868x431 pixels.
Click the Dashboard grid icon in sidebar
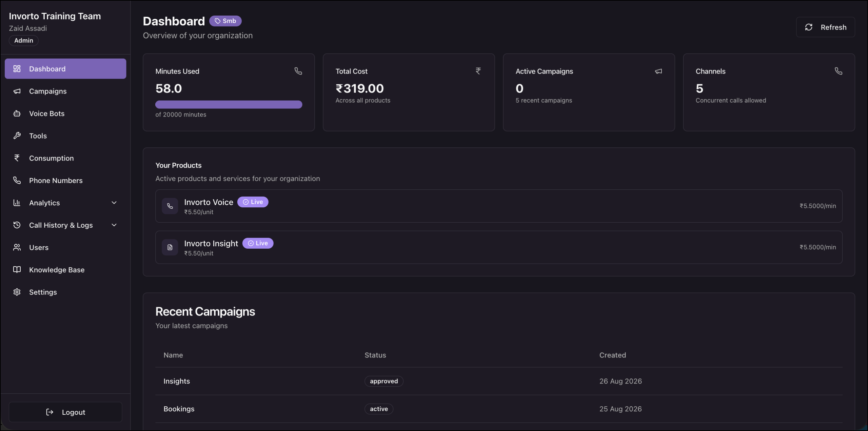(17, 69)
